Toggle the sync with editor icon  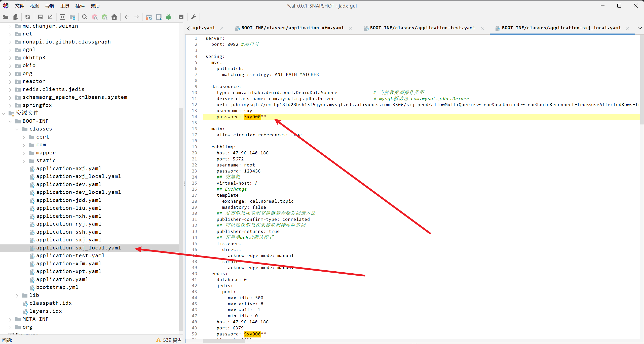[62, 17]
